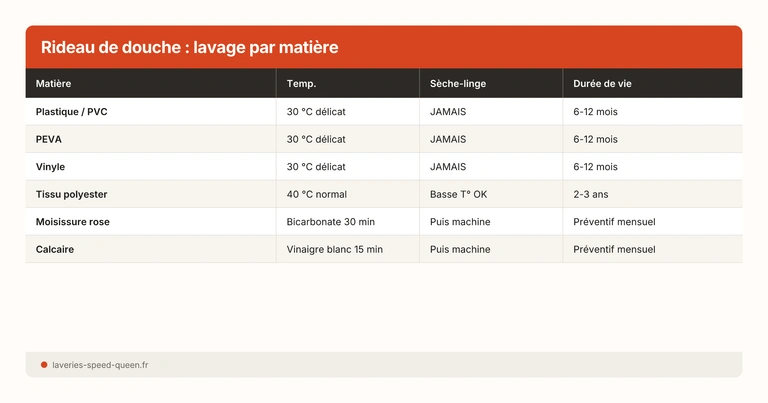Click the title 'Rideau de douche : lavage par matière'
This screenshot has height=403, width=768.
point(189,47)
